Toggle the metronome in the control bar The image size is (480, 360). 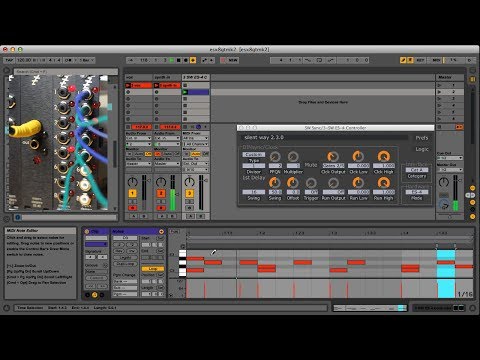68,60
